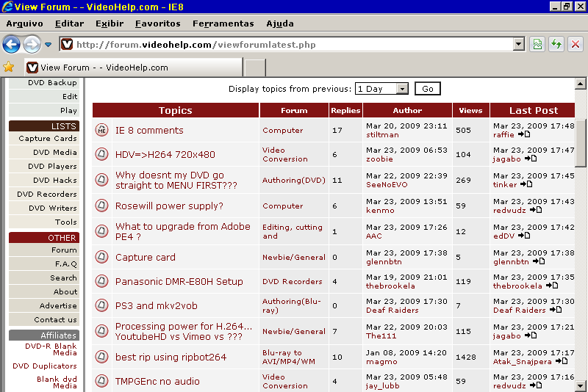Go to last post by raffie arrow icon
Screen dimensions: 588x392
[524, 134]
